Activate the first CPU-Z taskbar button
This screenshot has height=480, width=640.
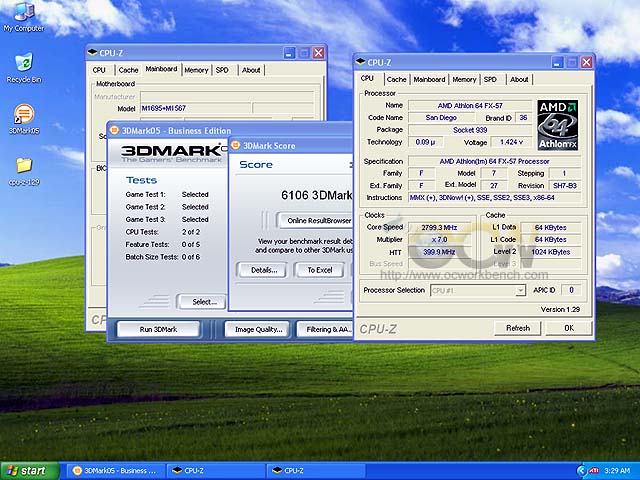coord(216,471)
